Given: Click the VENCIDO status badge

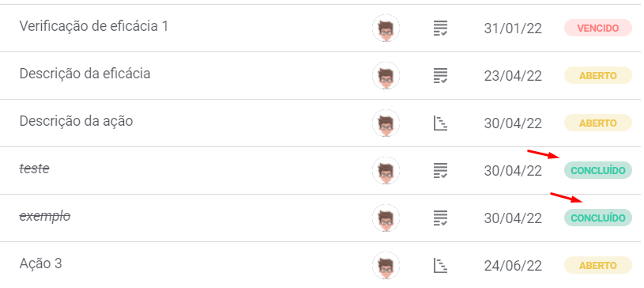Looking at the screenshot, I should (597, 28).
